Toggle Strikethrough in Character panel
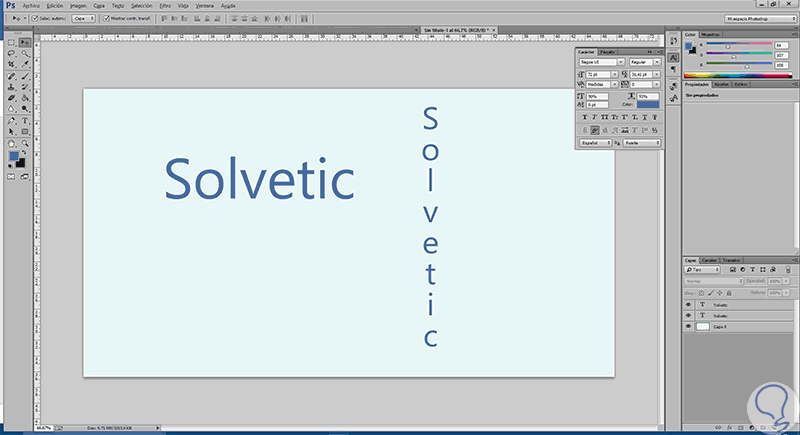The width and height of the screenshot is (800, 435). (x=655, y=117)
